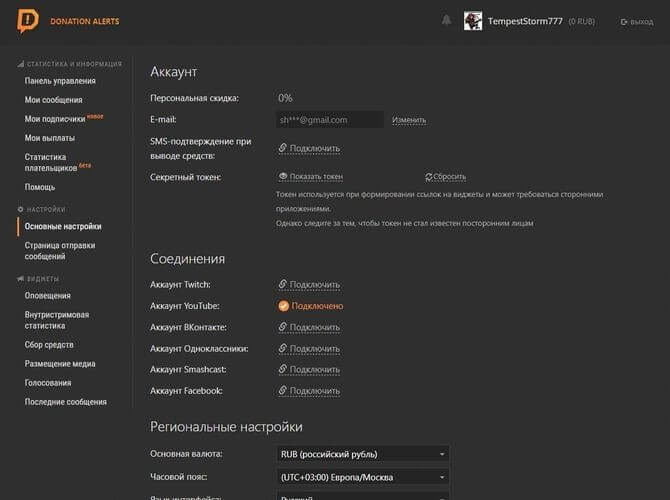This screenshot has width=670, height=500.
Task: Open Размещение медиа in sidebar
Action: [x=60, y=364]
